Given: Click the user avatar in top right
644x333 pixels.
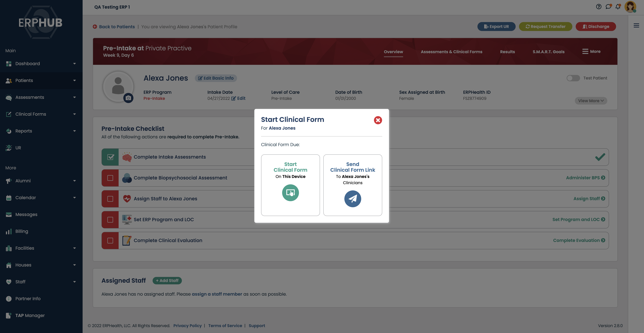Looking at the screenshot, I should [630, 7].
